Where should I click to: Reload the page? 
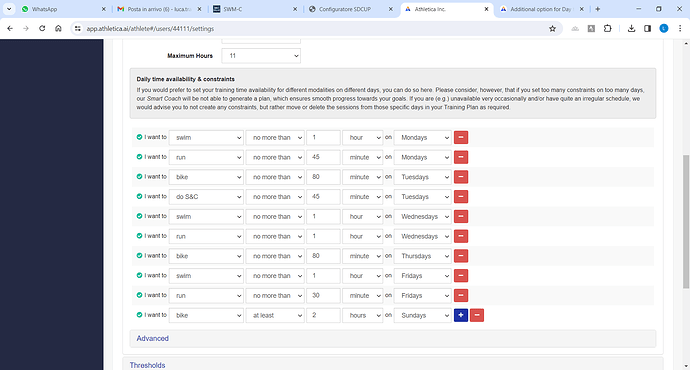point(42,29)
